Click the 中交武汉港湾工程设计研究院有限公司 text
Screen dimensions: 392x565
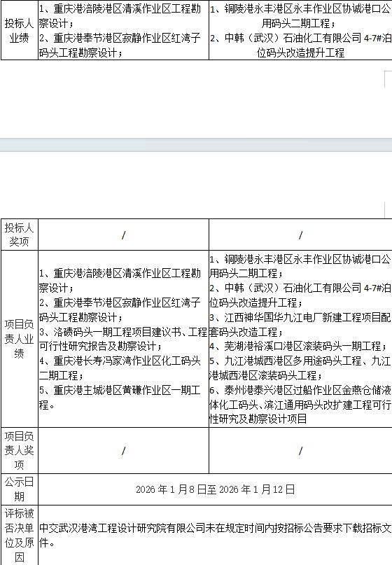coord(122,528)
